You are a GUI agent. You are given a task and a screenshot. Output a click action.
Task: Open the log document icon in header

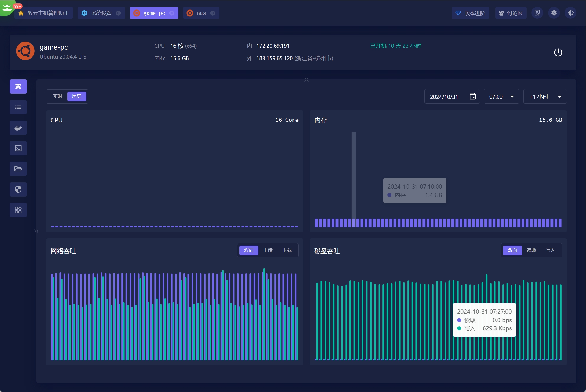(x=537, y=13)
